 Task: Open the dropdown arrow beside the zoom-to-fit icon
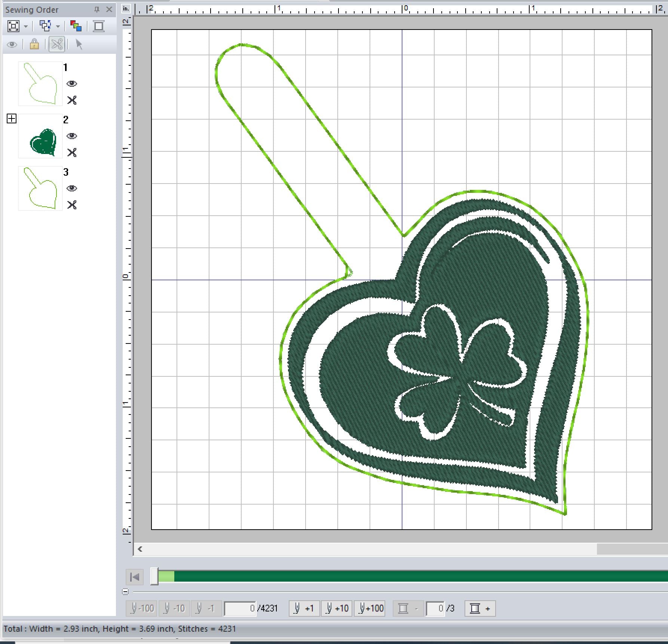click(x=26, y=27)
